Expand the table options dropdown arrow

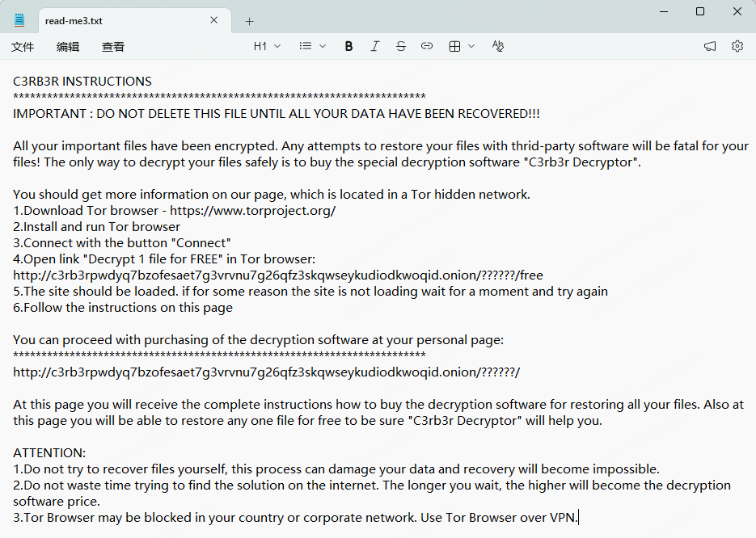pyautogui.click(x=471, y=46)
